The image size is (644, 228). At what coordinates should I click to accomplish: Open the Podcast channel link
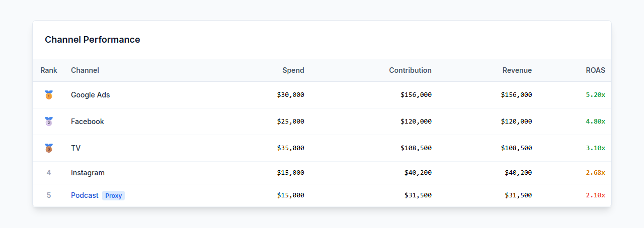tap(85, 195)
